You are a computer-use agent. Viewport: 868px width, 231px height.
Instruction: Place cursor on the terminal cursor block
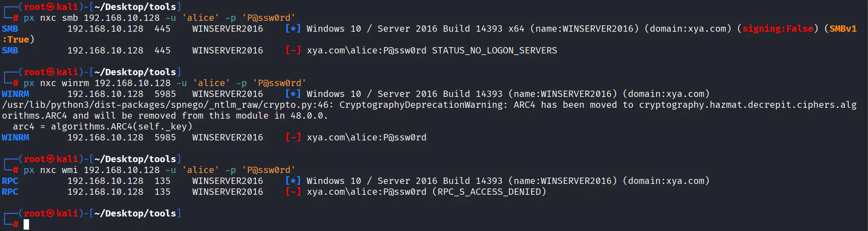[x=26, y=224]
